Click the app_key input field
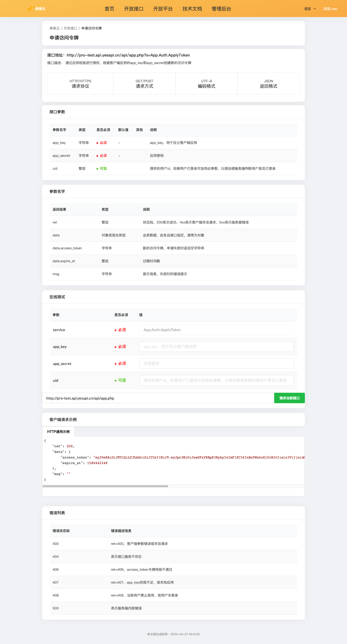This screenshot has width=347, height=644. click(216, 346)
